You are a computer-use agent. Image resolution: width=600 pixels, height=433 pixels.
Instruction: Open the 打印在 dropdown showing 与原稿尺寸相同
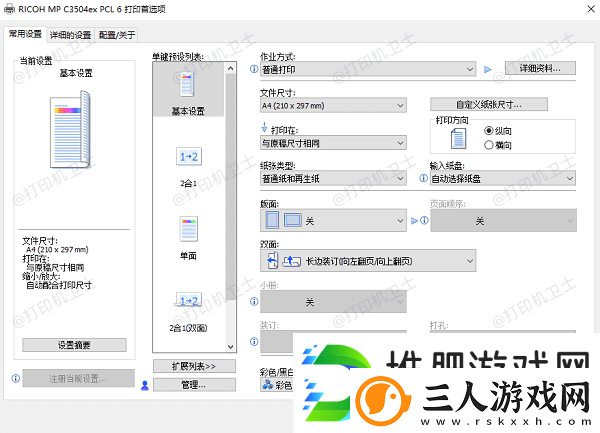(333, 143)
